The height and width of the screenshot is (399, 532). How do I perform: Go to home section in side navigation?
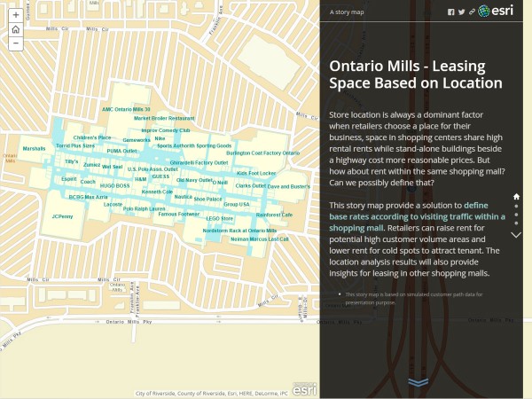tap(517, 196)
